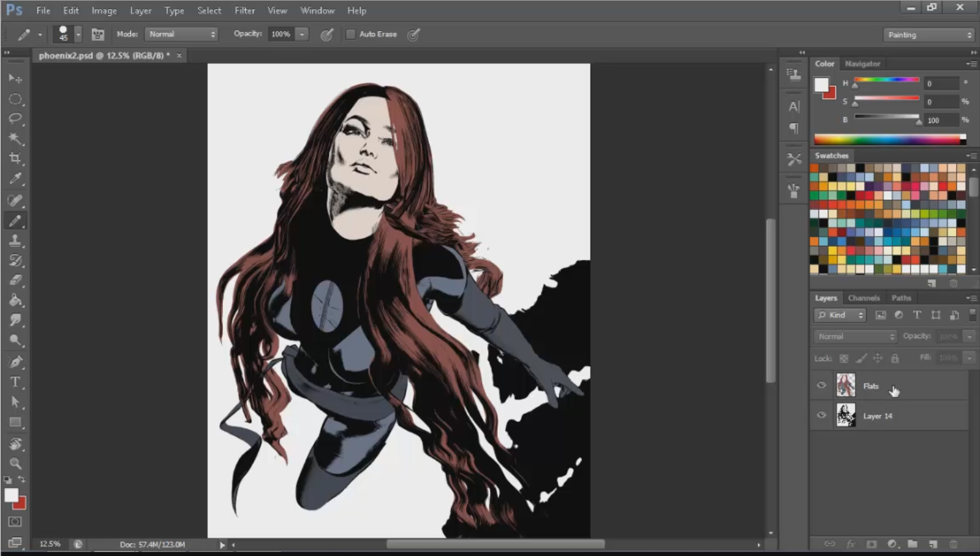This screenshot has width=980, height=556.
Task: Select the Eyedropper tool
Action: pos(16,178)
